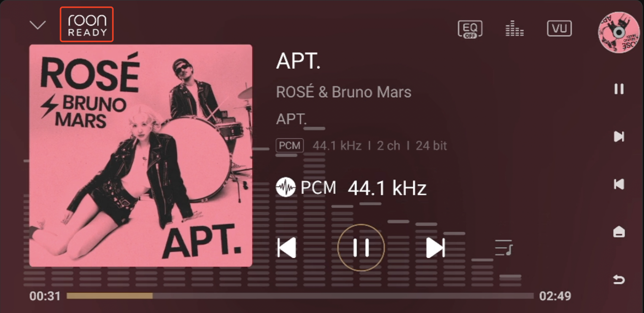644x313 pixels.
Task: Click the APT. album cover art
Action: tap(141, 155)
